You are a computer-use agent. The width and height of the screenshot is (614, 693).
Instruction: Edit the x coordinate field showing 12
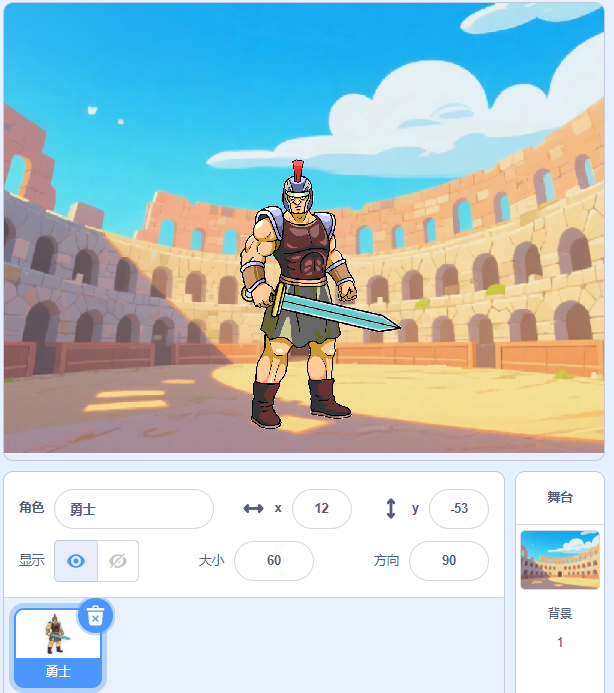[x=322, y=509]
